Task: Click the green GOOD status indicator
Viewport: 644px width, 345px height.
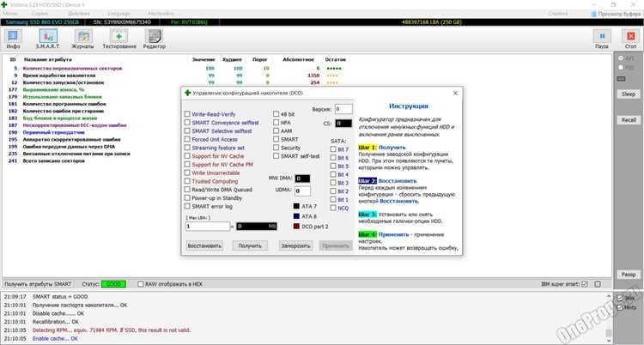Action: coord(113,284)
